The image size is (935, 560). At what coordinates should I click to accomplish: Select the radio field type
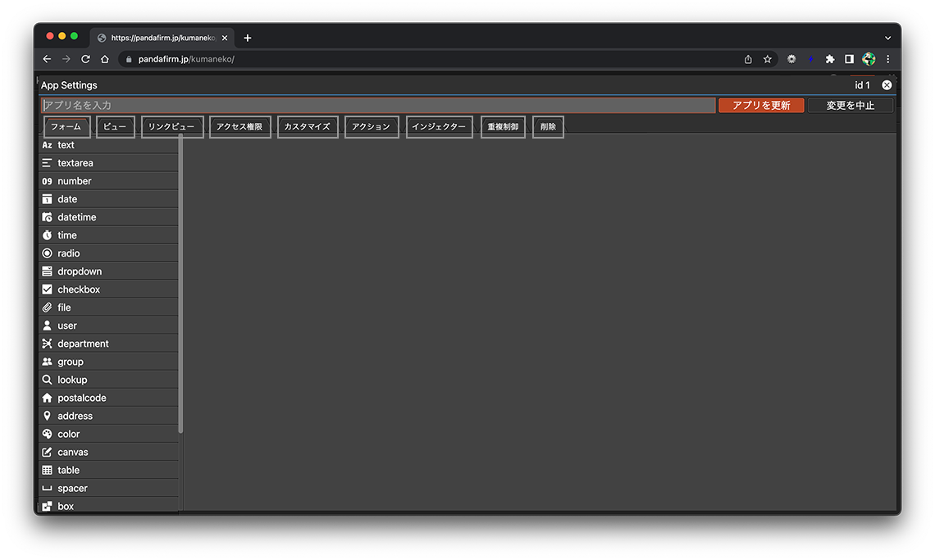pyautogui.click(x=69, y=253)
